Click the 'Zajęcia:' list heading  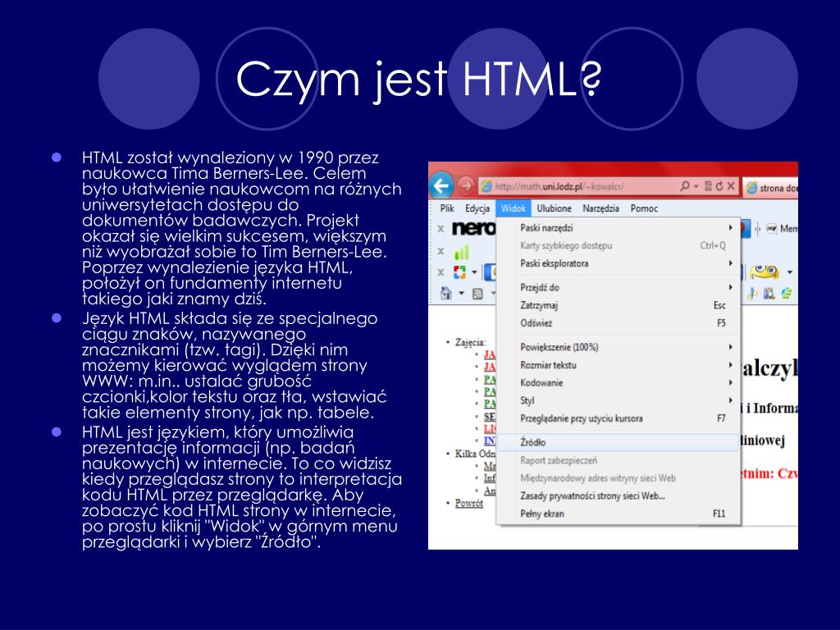tap(470, 342)
